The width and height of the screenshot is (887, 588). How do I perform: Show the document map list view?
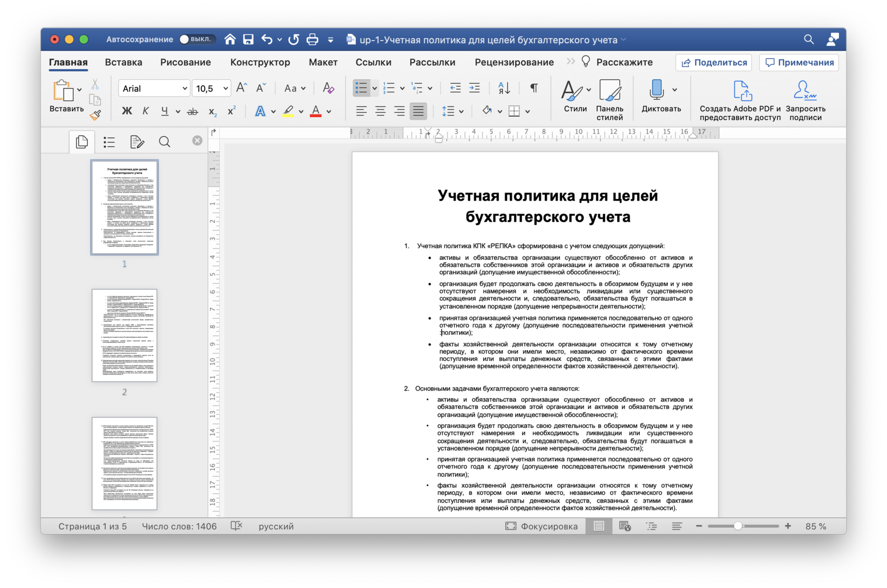[x=109, y=141]
